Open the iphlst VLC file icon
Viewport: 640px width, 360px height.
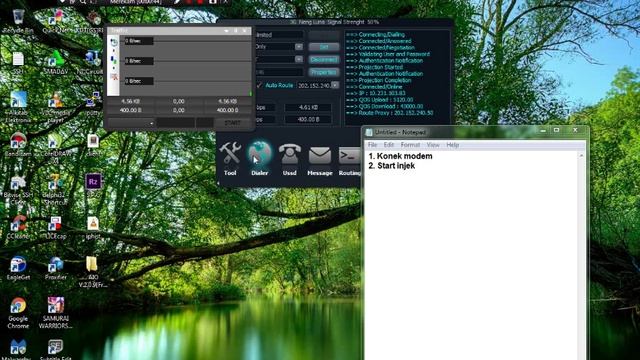[x=93, y=227]
